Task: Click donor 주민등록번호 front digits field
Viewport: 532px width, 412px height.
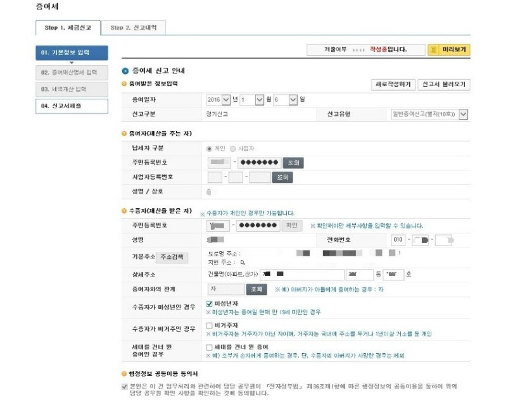Action: click(219, 163)
